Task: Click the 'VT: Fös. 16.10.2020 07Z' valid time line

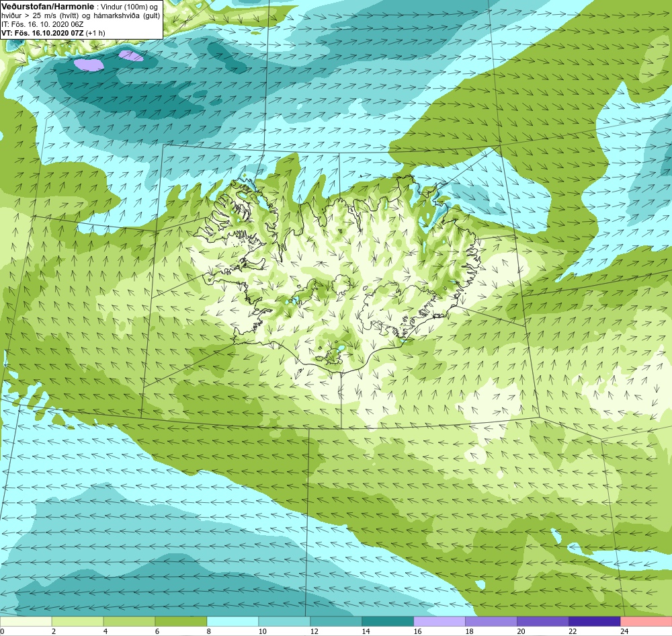Action: (42, 33)
